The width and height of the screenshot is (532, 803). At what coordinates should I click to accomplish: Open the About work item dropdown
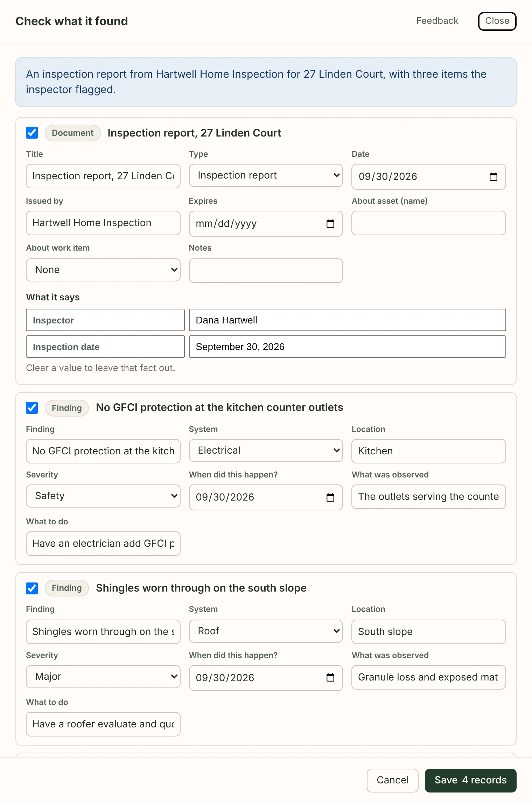[103, 270]
